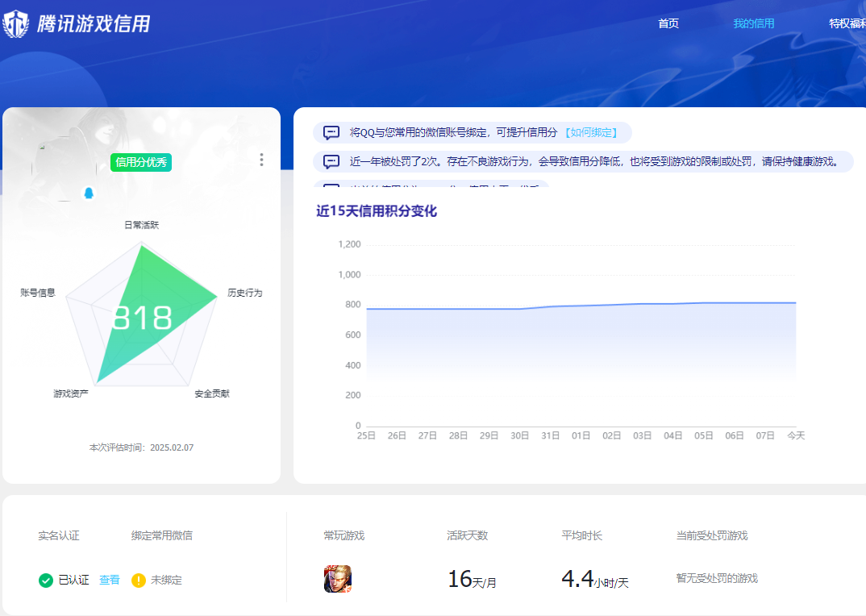
Task: Click the chat icon beside punishment notice
Action: 331,161
